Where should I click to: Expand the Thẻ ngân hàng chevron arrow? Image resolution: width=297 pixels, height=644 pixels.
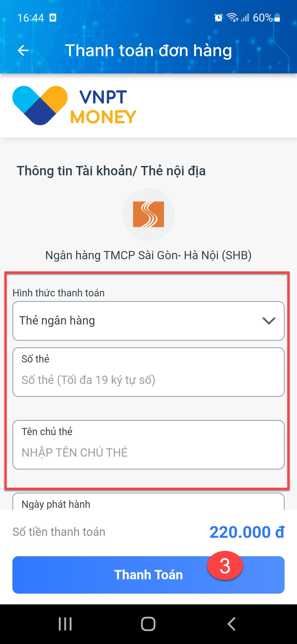(269, 321)
